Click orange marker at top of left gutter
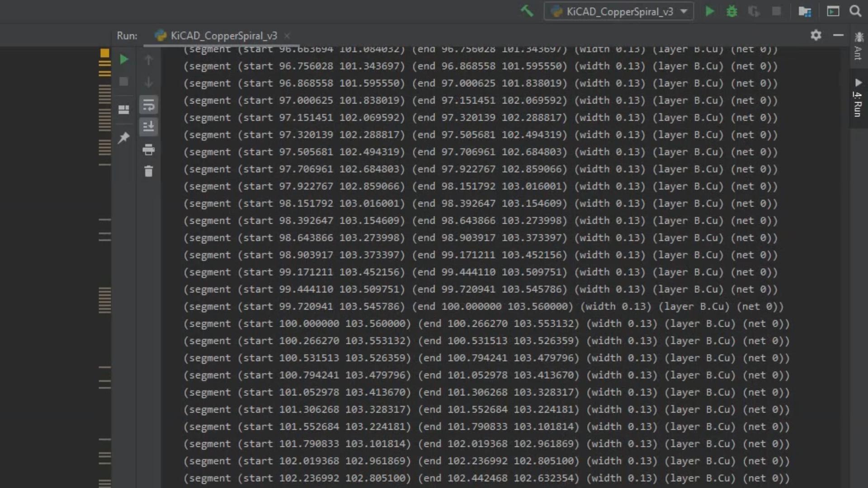Image resolution: width=868 pixels, height=488 pixels. (104, 53)
